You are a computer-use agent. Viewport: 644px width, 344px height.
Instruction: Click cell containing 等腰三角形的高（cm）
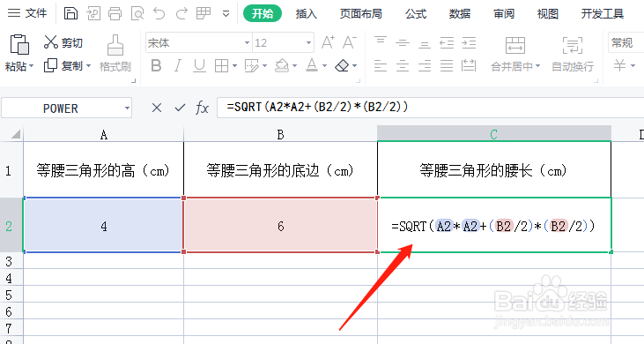click(103, 170)
